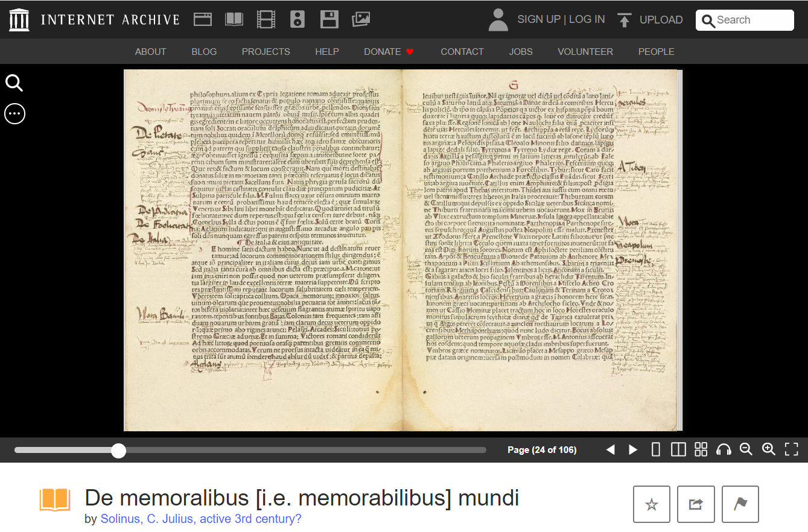
Task: Click the LOG IN link
Action: pyautogui.click(x=587, y=19)
